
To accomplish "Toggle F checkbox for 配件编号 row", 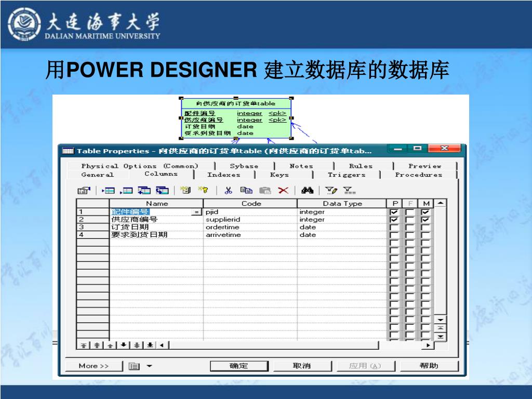I will pyautogui.click(x=410, y=212).
